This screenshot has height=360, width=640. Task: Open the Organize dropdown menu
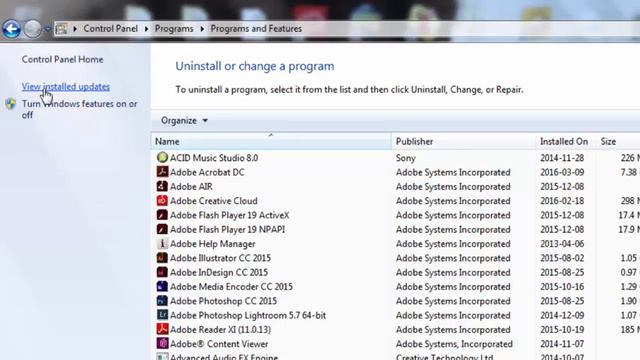184,120
